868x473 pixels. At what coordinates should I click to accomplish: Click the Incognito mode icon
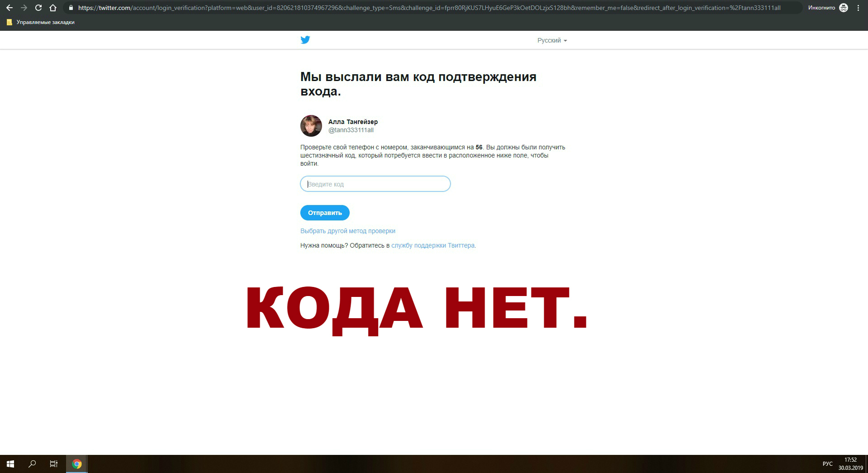(844, 8)
